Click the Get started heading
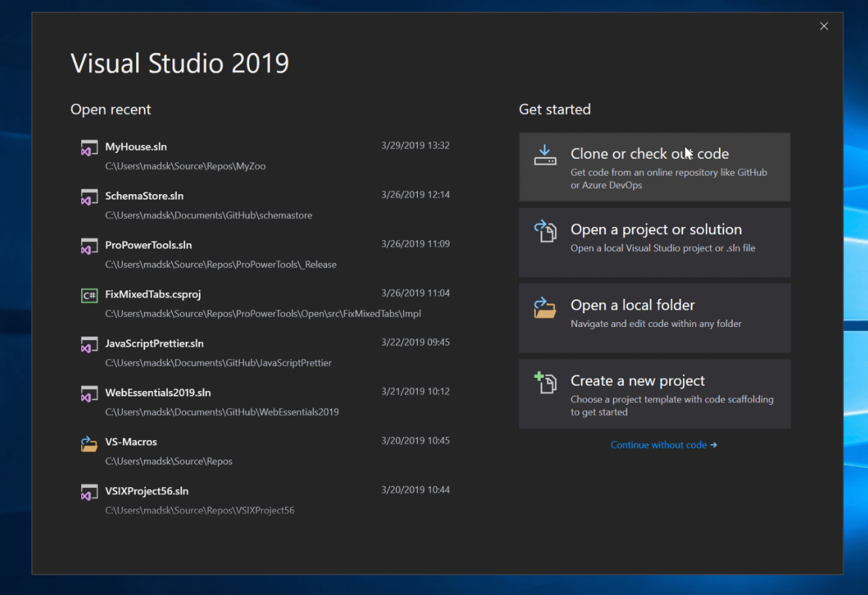The width and height of the screenshot is (868, 595). pyautogui.click(x=555, y=109)
